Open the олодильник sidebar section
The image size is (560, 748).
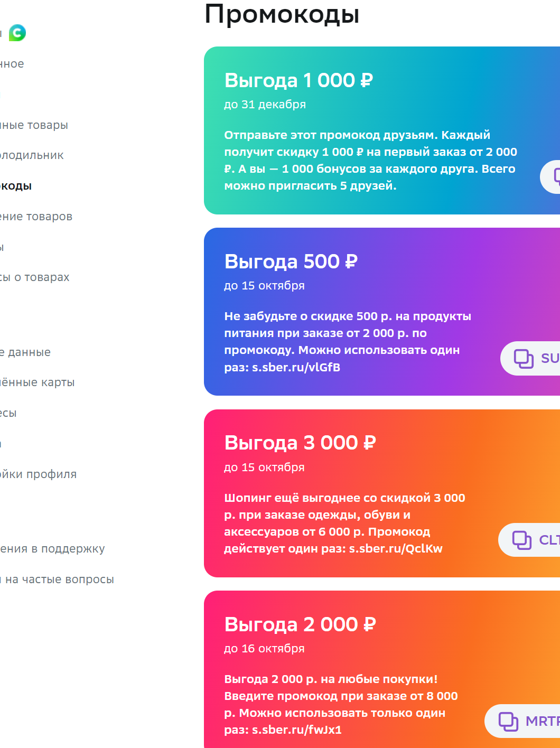(x=32, y=155)
